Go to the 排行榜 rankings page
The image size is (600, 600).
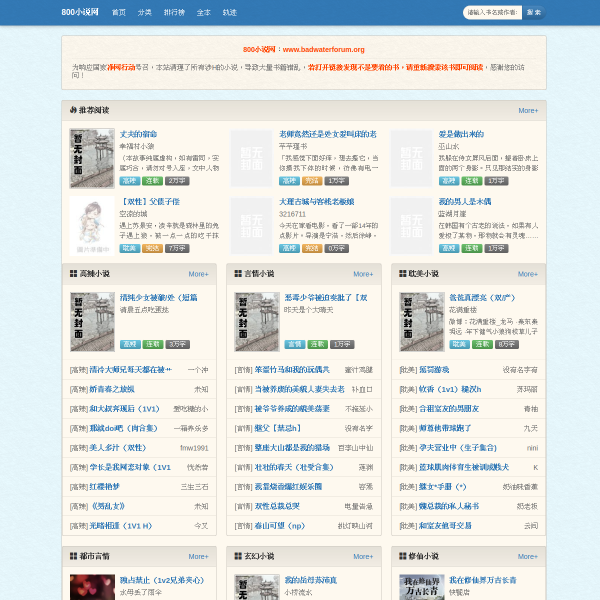pyautogui.click(x=174, y=12)
